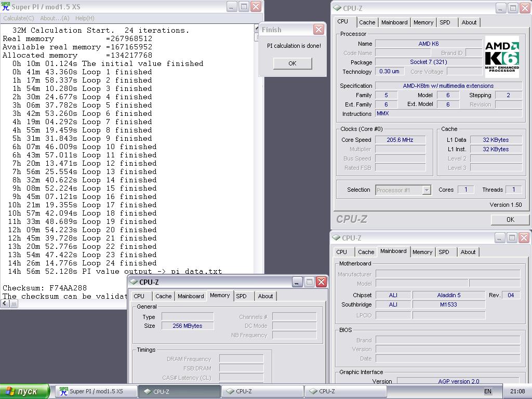Select About tab in Mainboard CPU-Z window
This screenshot has width=532, height=399.
pyautogui.click(x=468, y=252)
